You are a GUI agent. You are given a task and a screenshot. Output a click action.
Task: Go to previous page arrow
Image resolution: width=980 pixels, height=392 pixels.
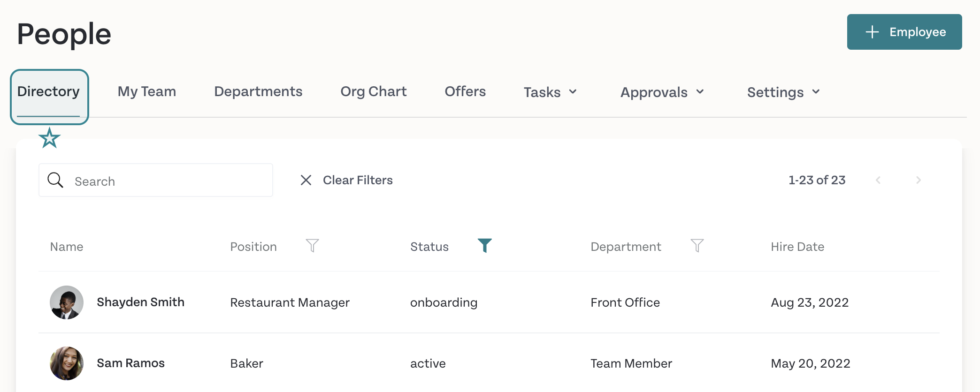click(x=878, y=180)
